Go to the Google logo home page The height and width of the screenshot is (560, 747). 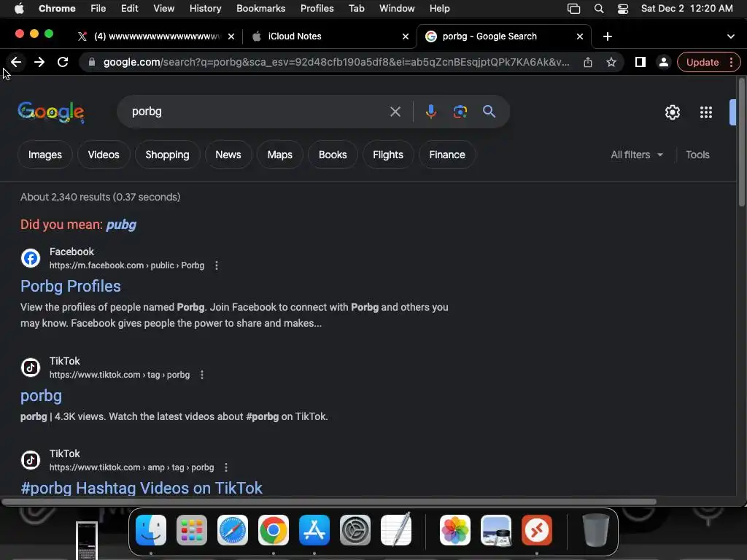(x=51, y=112)
